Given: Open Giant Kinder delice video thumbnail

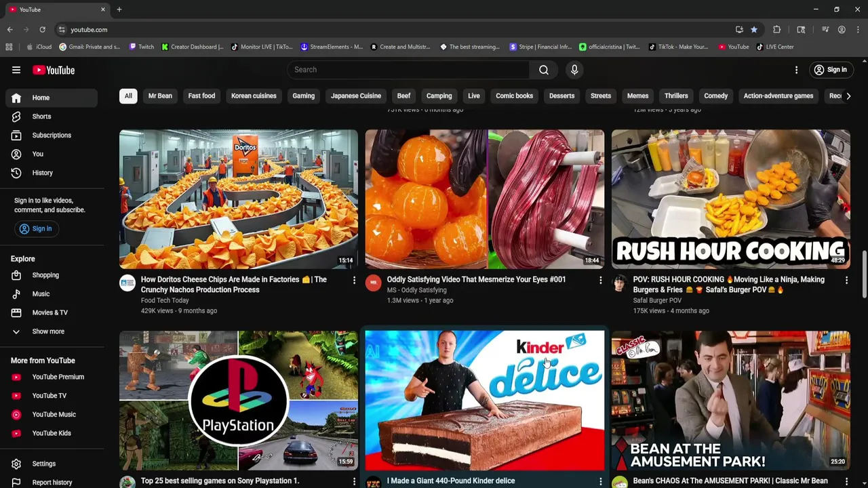Looking at the screenshot, I should 485,401.
